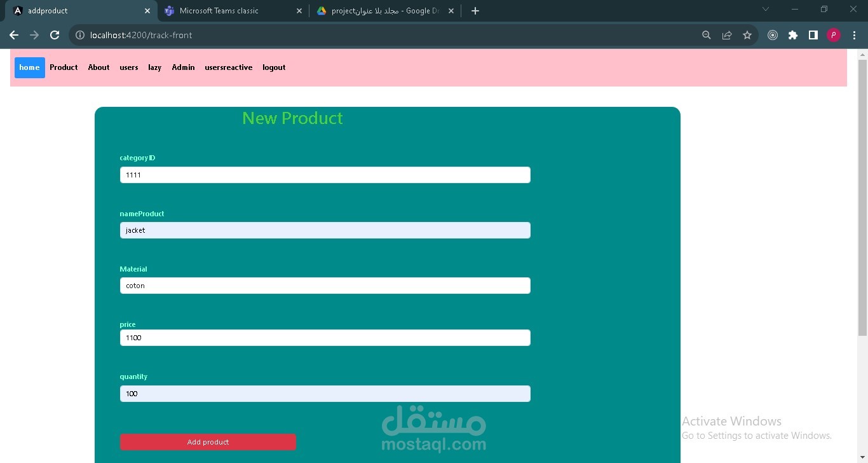Click the price label
Image resolution: width=868 pixels, height=463 pixels.
[x=128, y=324]
